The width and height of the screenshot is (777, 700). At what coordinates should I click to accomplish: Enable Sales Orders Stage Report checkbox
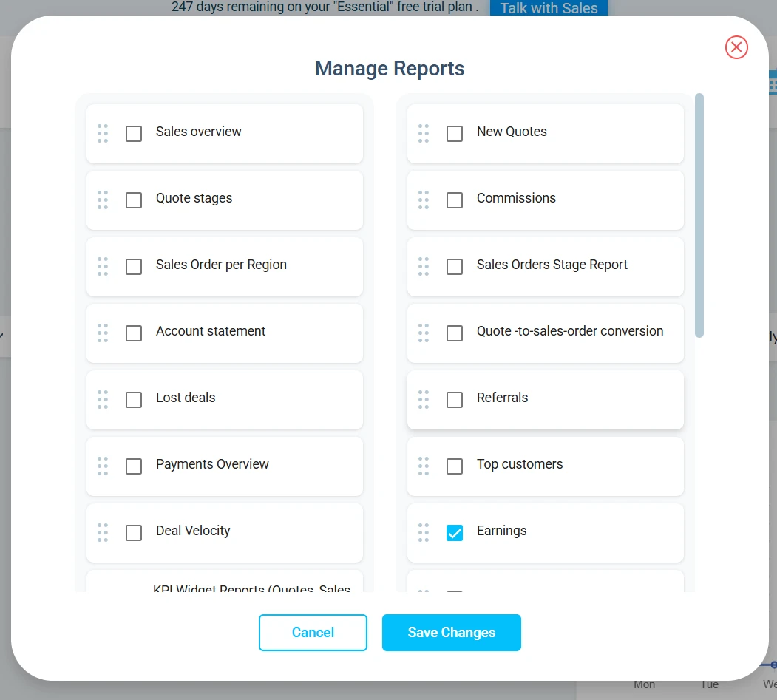coord(455,267)
